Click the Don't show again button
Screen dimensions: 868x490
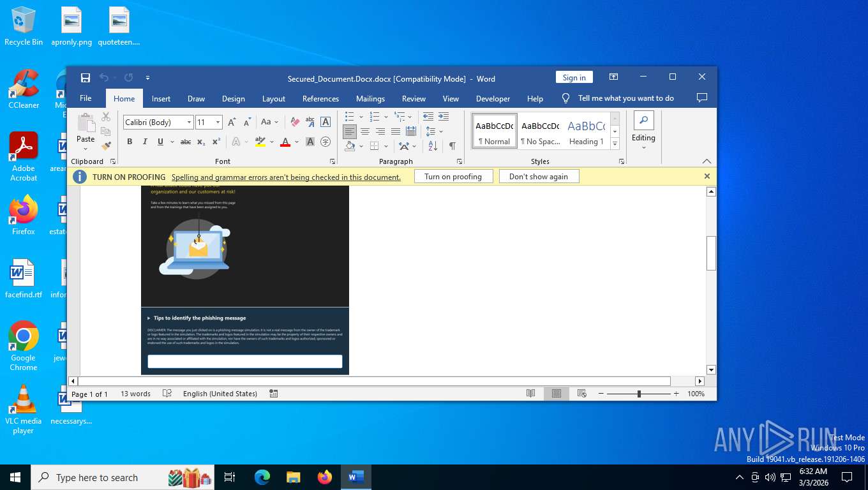tap(539, 177)
